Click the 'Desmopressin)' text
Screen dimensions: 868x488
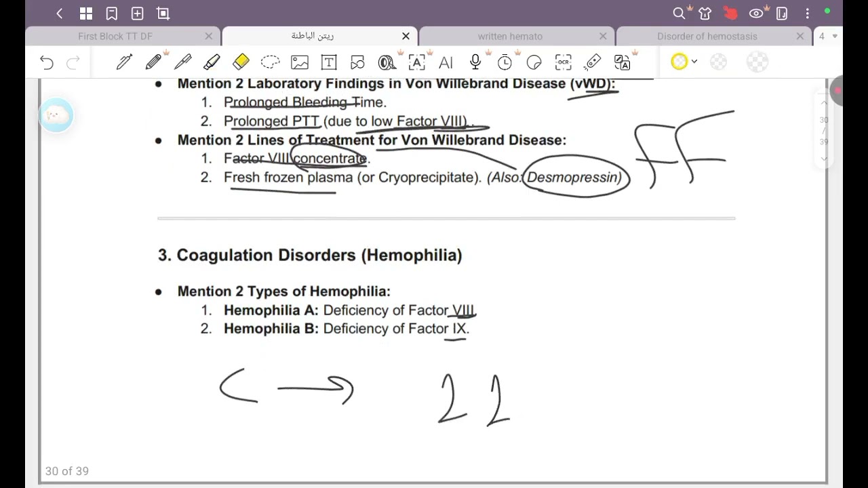[x=574, y=178]
